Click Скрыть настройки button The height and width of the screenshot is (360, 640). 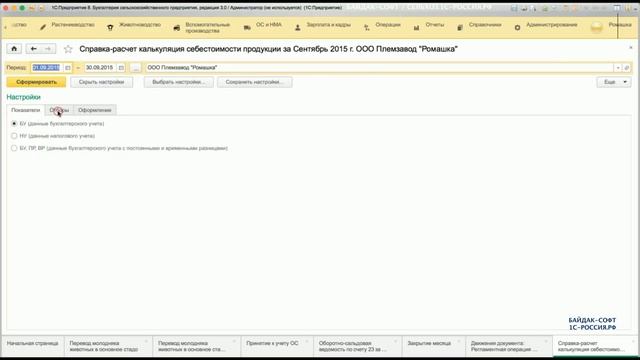(101, 82)
